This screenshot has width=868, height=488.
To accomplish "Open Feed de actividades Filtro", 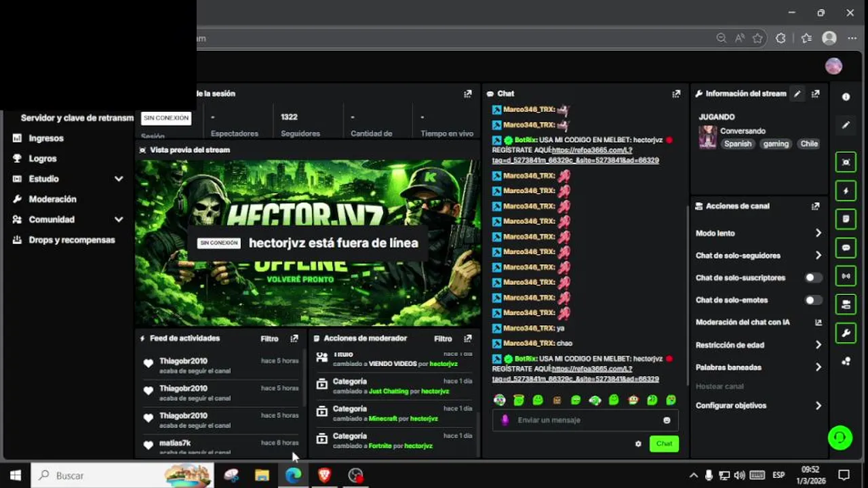I will pos(269,338).
